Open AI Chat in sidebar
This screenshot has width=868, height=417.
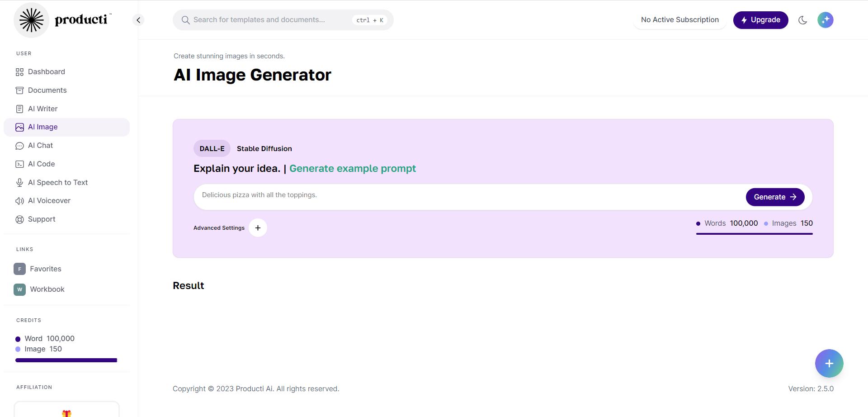click(40, 146)
